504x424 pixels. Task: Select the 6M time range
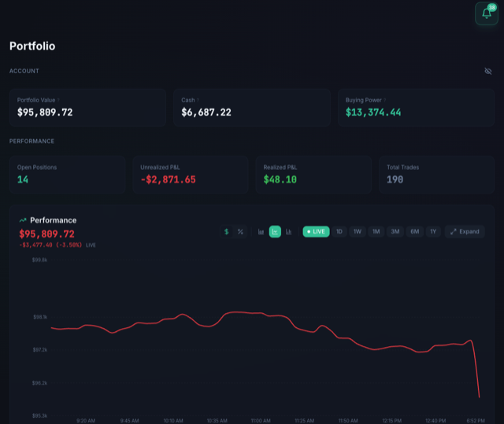[x=415, y=232]
